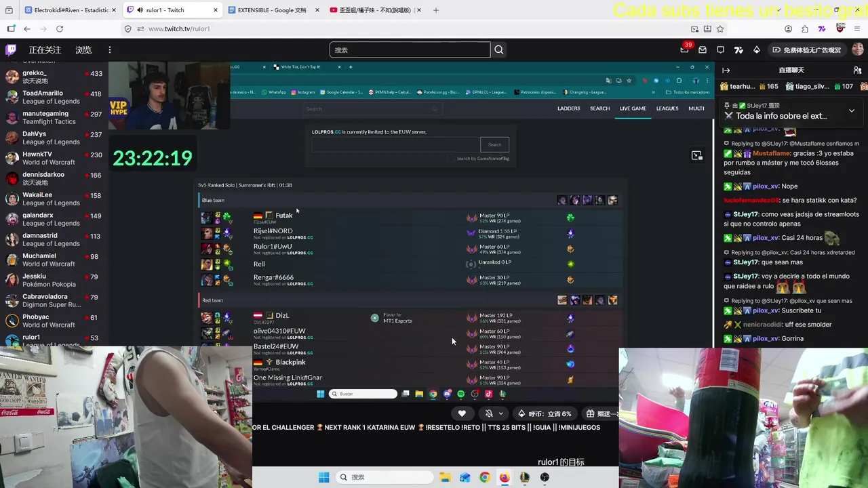Open damnastrid channel in sidebar
The height and width of the screenshot is (488, 868).
click(54, 239)
